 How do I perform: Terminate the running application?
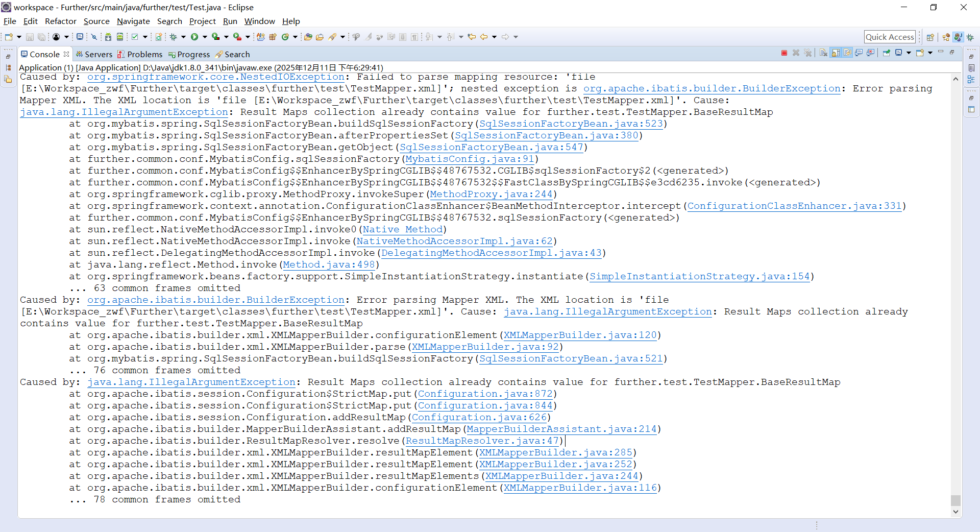point(785,53)
